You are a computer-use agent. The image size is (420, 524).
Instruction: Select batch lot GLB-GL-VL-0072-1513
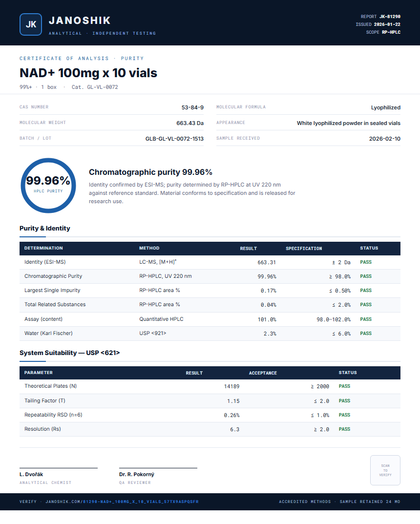[174, 139]
